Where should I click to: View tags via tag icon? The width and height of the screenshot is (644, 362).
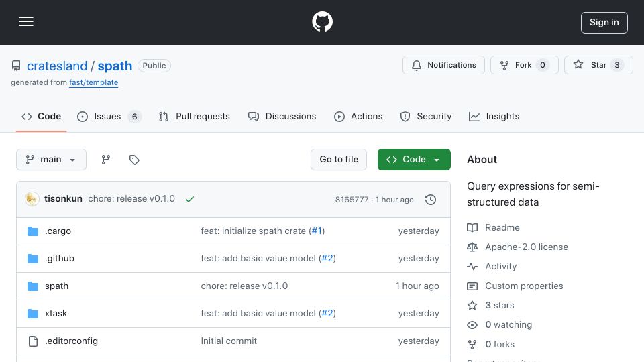(x=134, y=160)
